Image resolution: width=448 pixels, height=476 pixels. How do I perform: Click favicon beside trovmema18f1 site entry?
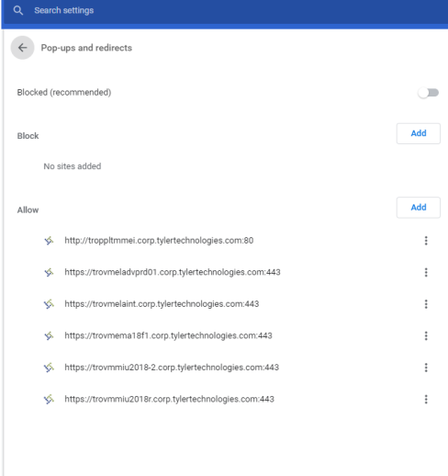[49, 335]
